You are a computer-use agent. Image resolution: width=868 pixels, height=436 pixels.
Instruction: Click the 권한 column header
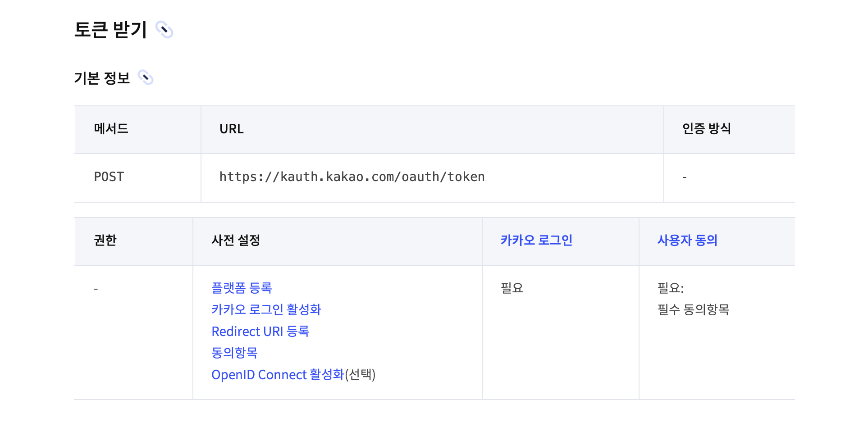tap(105, 240)
